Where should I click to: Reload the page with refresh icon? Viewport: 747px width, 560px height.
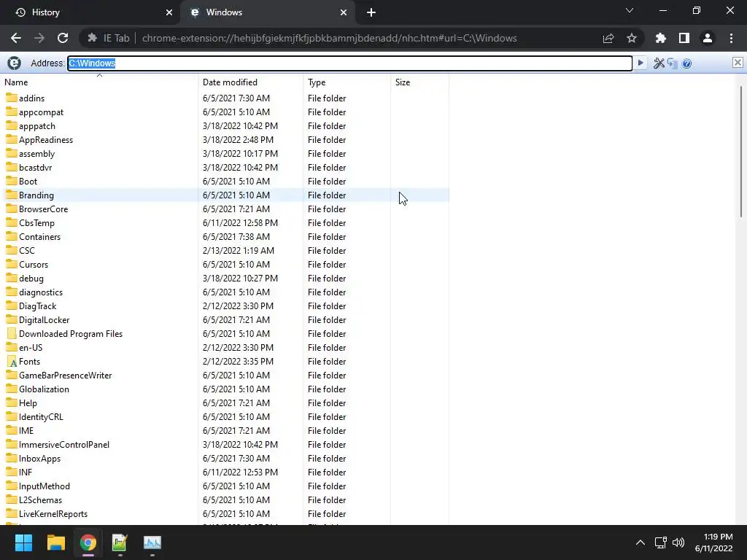point(63,38)
